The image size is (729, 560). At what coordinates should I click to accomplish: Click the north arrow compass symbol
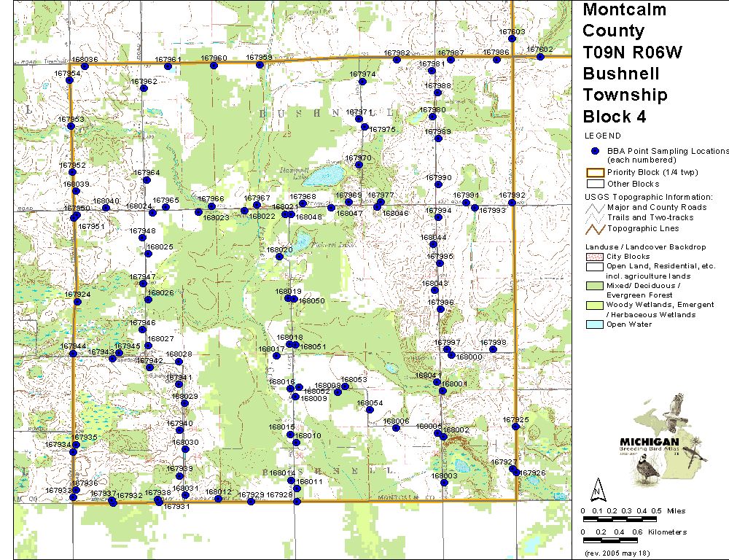(597, 488)
